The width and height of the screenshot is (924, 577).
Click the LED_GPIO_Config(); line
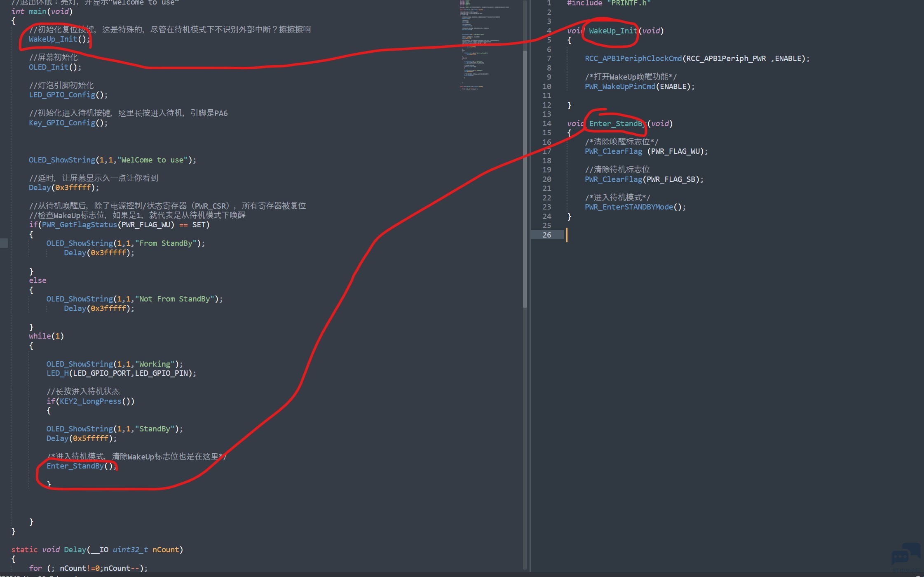(x=68, y=95)
